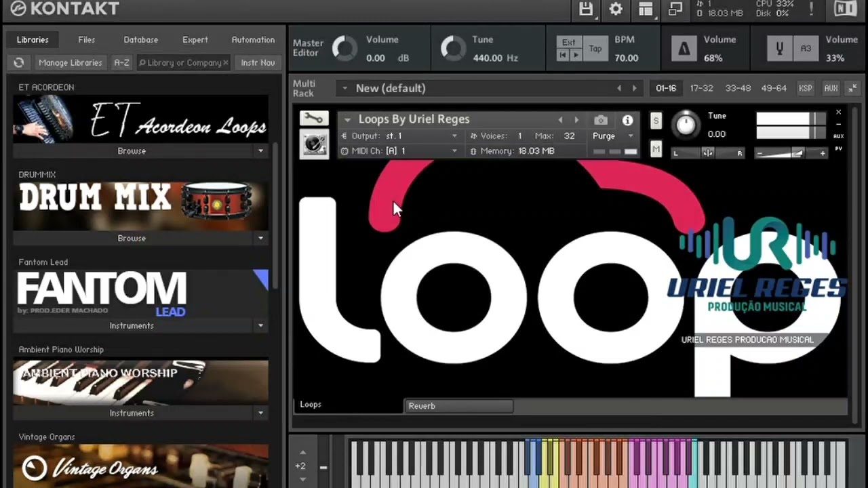868x488 pixels.
Task: Toggle the metronome icon
Action: [x=684, y=48]
